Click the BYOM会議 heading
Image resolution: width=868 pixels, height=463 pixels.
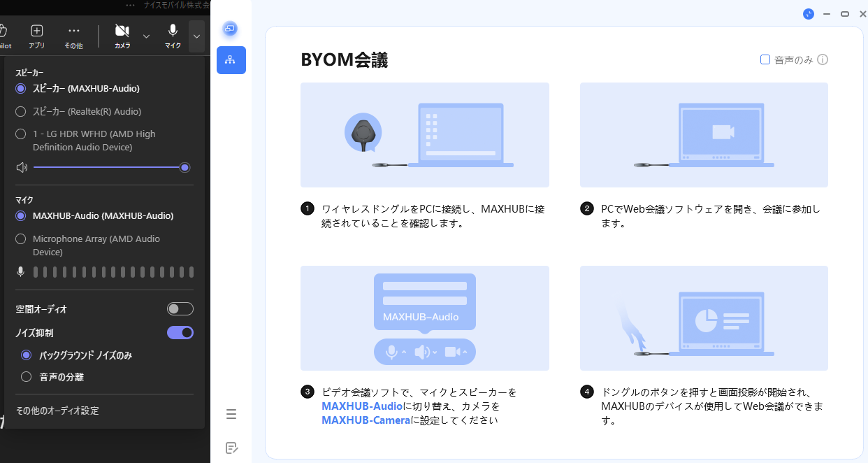tap(344, 60)
